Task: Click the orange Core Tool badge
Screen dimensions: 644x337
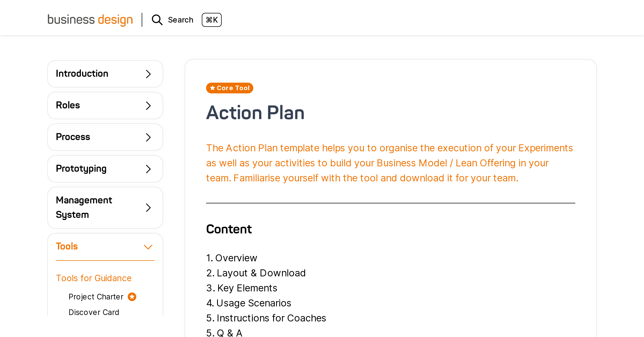Action: (229, 88)
